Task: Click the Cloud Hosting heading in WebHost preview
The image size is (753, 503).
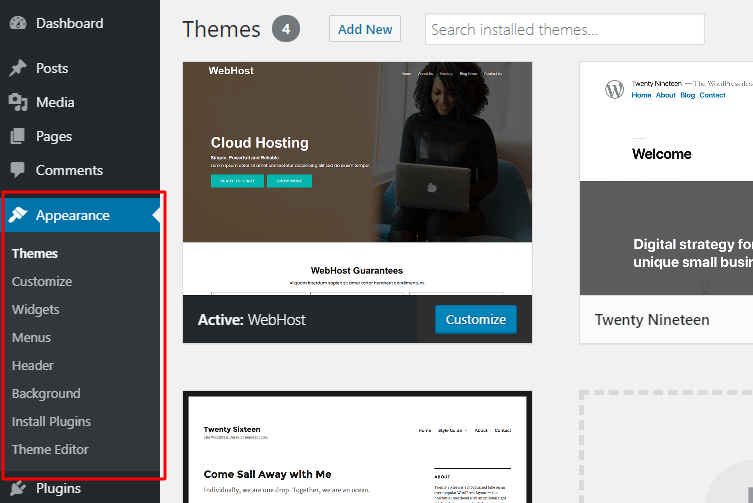Action: (259, 143)
